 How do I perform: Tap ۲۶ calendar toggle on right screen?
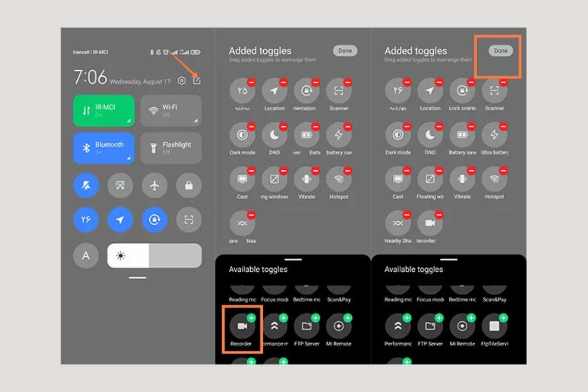(x=398, y=91)
